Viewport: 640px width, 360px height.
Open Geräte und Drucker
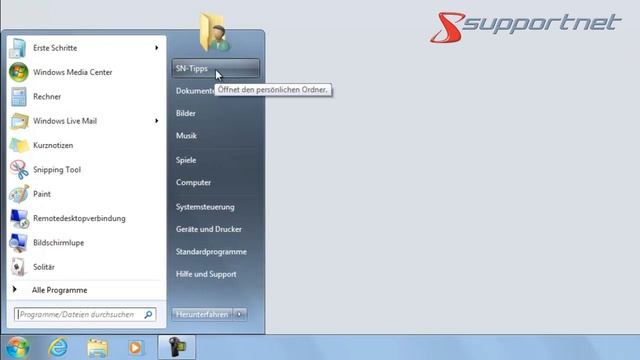(209, 229)
